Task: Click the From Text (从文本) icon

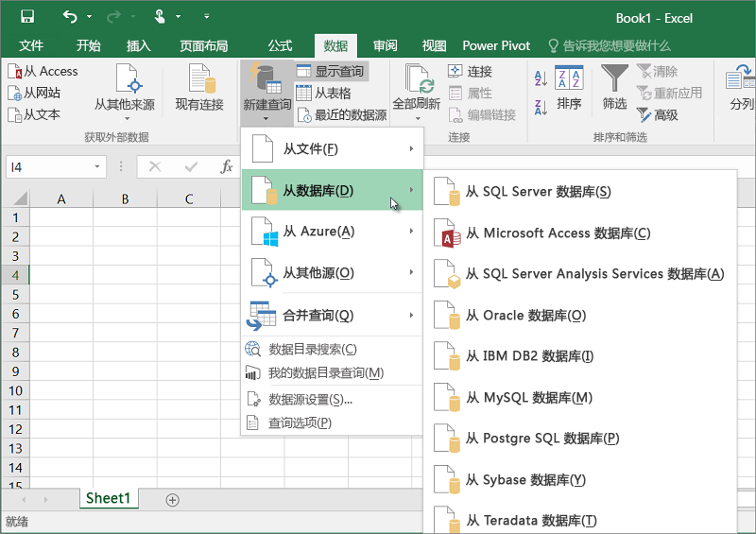Action: 15,114
